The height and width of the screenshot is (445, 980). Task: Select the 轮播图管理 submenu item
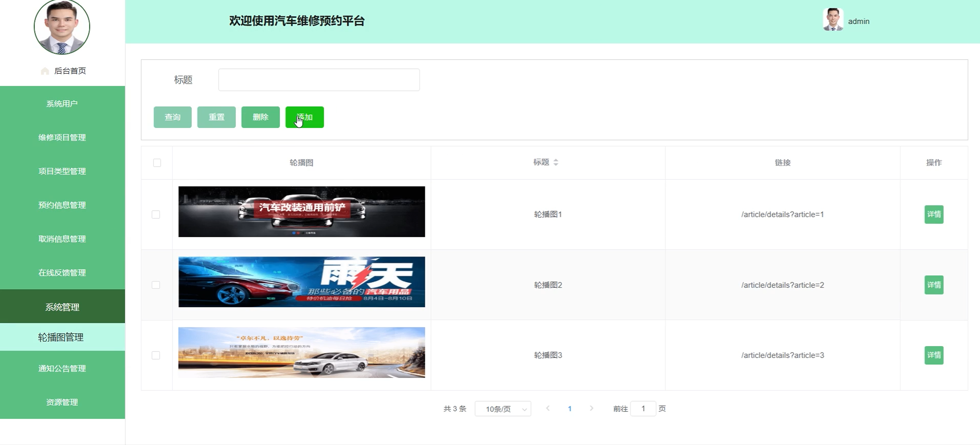[x=61, y=337]
